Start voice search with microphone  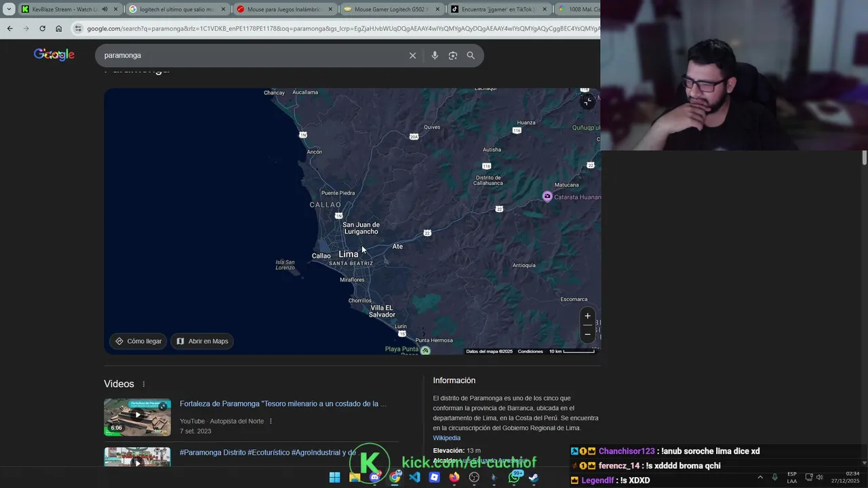pos(435,56)
